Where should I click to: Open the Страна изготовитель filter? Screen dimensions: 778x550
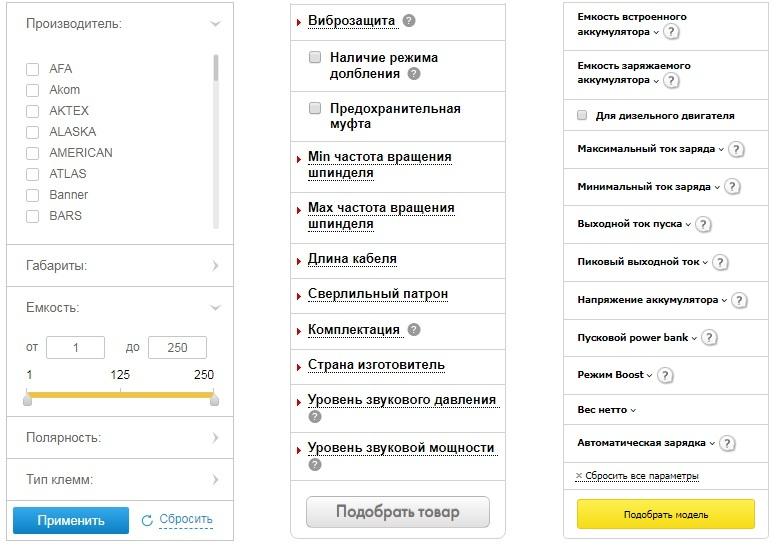[376, 365]
